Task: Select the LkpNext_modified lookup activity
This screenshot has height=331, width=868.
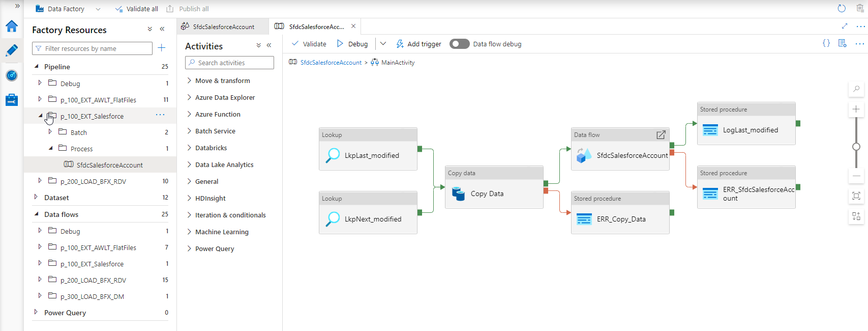Action: point(368,212)
